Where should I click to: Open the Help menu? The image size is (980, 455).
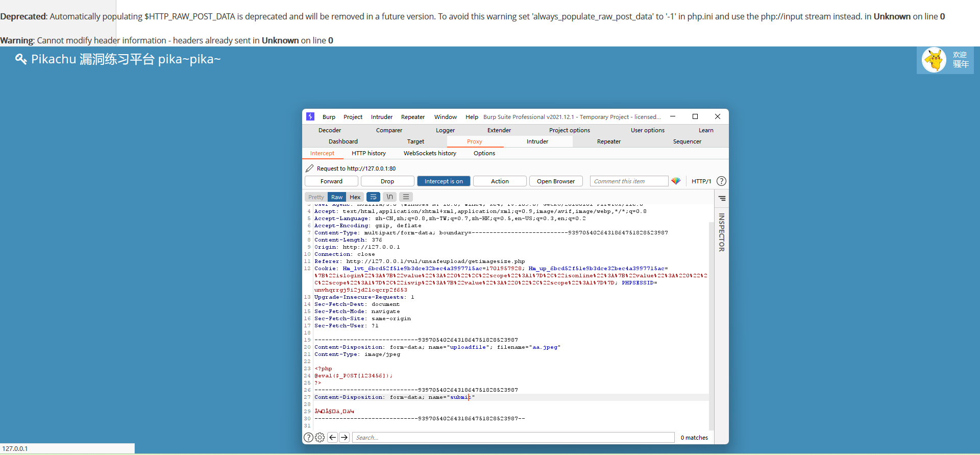coord(472,117)
